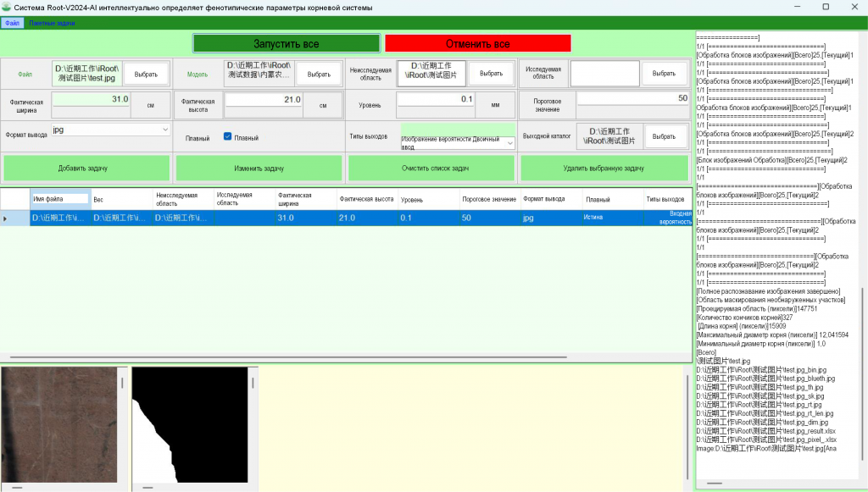Click the Выходной каталог path field
Viewport: 868px width, 492px height.
609,136
